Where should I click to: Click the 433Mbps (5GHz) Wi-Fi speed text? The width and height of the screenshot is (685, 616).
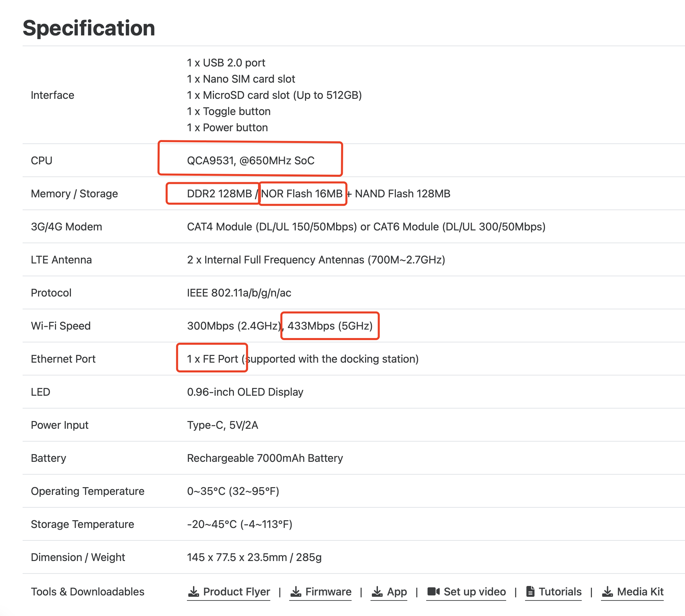[x=330, y=326]
